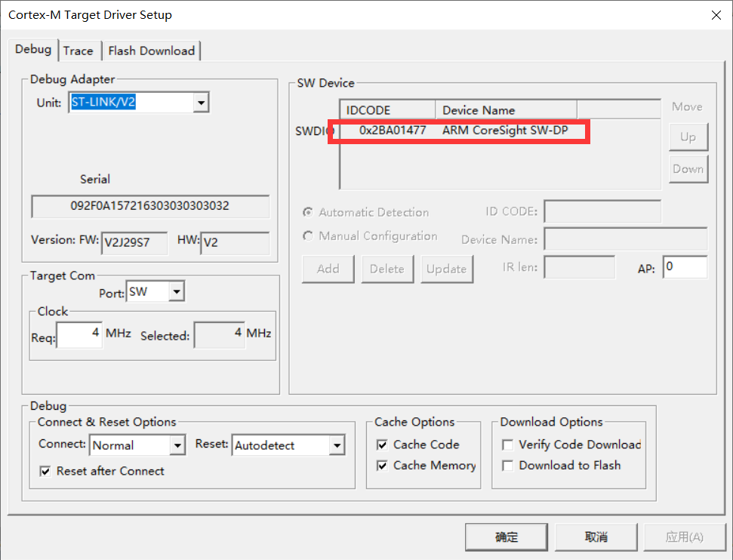Disable the Cache Code option
Viewport: 733px width, 560px height.
pos(383,445)
